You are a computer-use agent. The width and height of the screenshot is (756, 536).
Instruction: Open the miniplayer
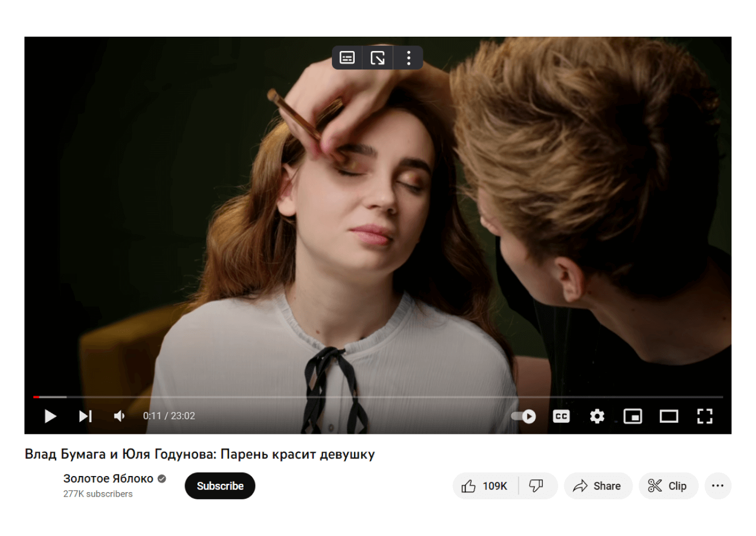(633, 416)
